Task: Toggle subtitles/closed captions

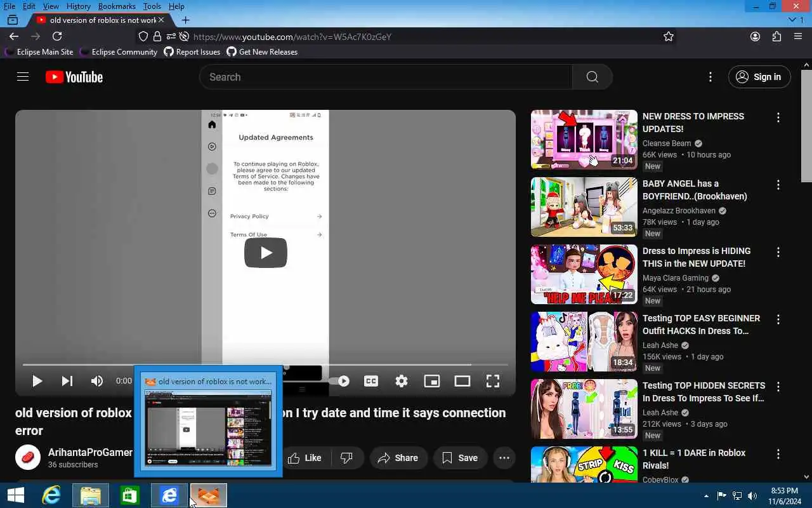Action: pyautogui.click(x=371, y=381)
